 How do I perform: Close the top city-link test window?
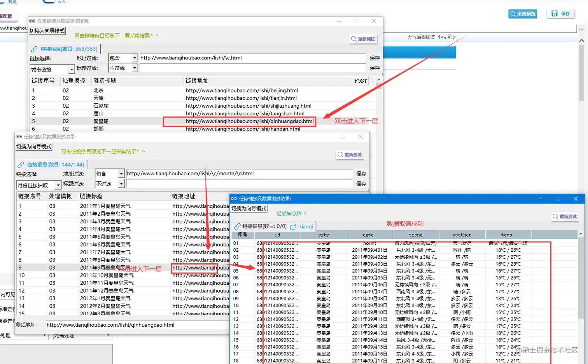point(374,21)
